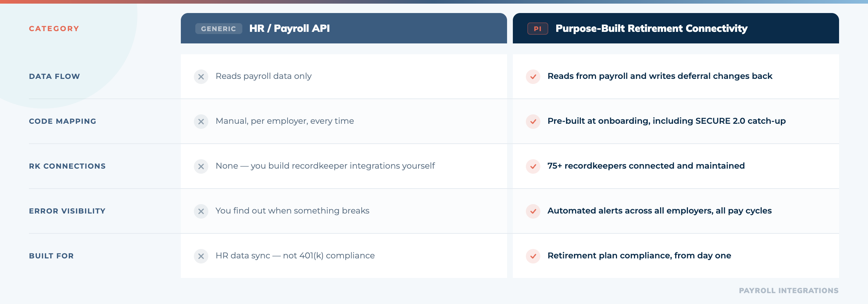Image resolution: width=868 pixels, height=304 pixels.
Task: Click the PI badge in the header
Action: tap(538, 29)
